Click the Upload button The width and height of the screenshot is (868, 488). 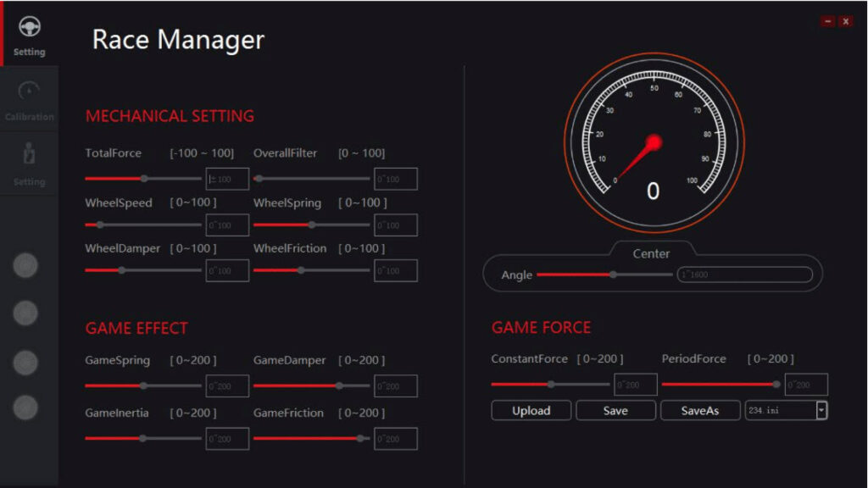tap(531, 410)
